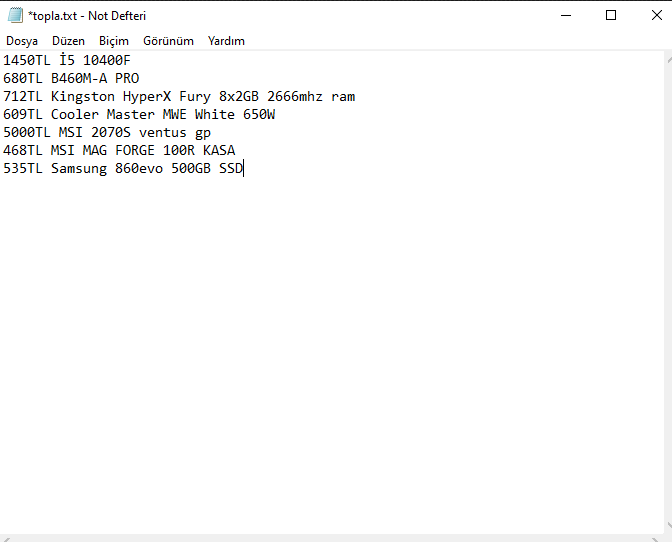Click the '*topla.txt - Not Defteri' title text
Viewport: 672px width, 542px height.
click(x=87, y=16)
